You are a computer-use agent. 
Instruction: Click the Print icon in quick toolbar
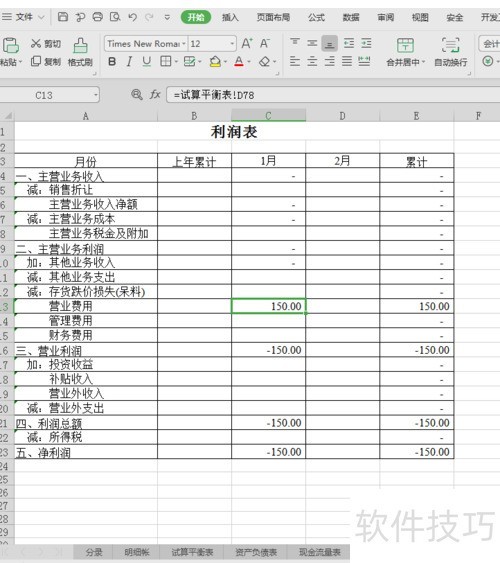[x=98, y=17]
